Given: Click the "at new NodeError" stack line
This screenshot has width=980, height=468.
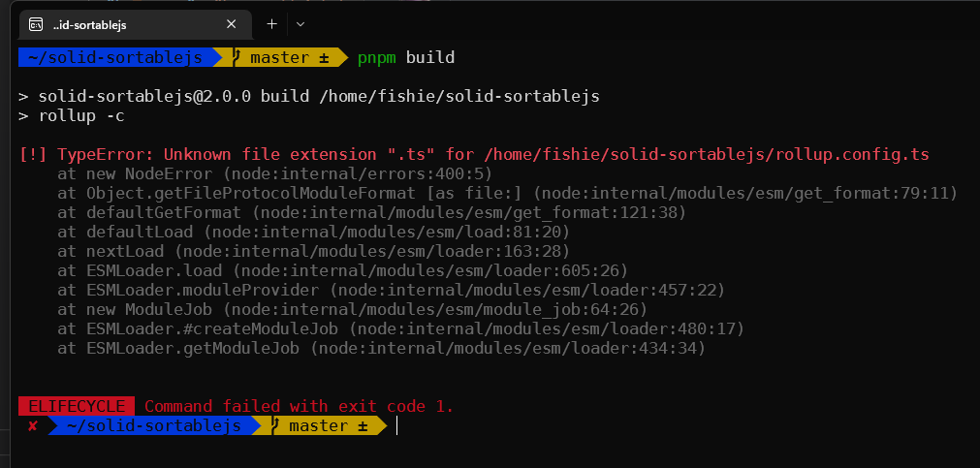Looking at the screenshot, I should [x=274, y=173].
